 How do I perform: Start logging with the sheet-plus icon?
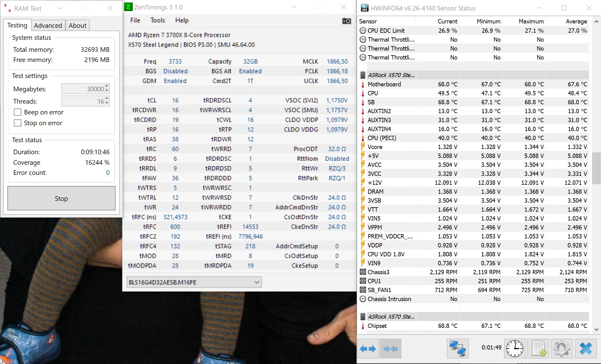click(x=538, y=349)
